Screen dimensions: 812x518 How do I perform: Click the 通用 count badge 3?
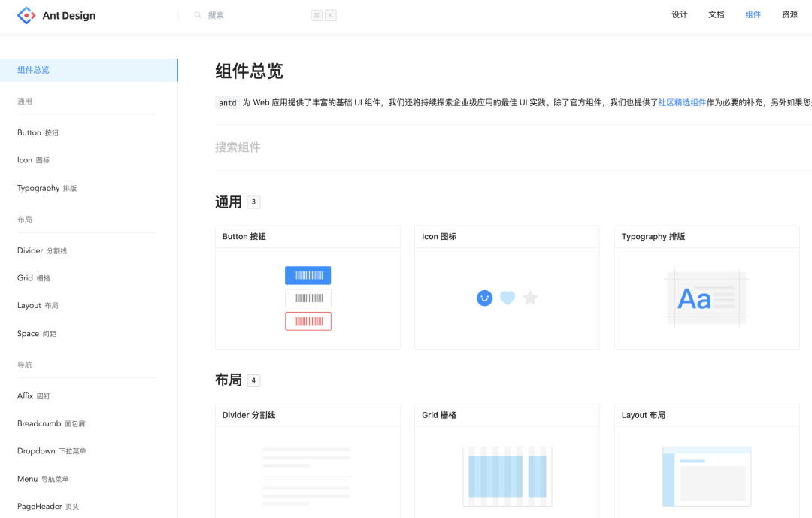click(x=253, y=202)
